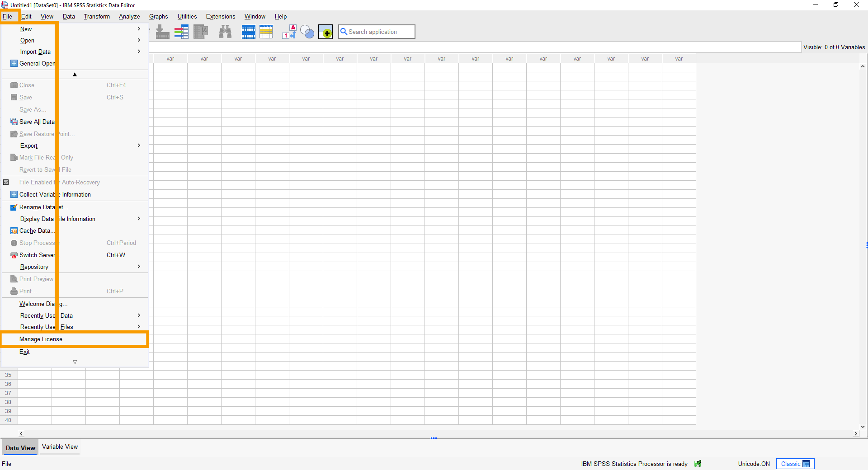Open the Edit menu
The height and width of the screenshot is (470, 868).
tap(26, 16)
